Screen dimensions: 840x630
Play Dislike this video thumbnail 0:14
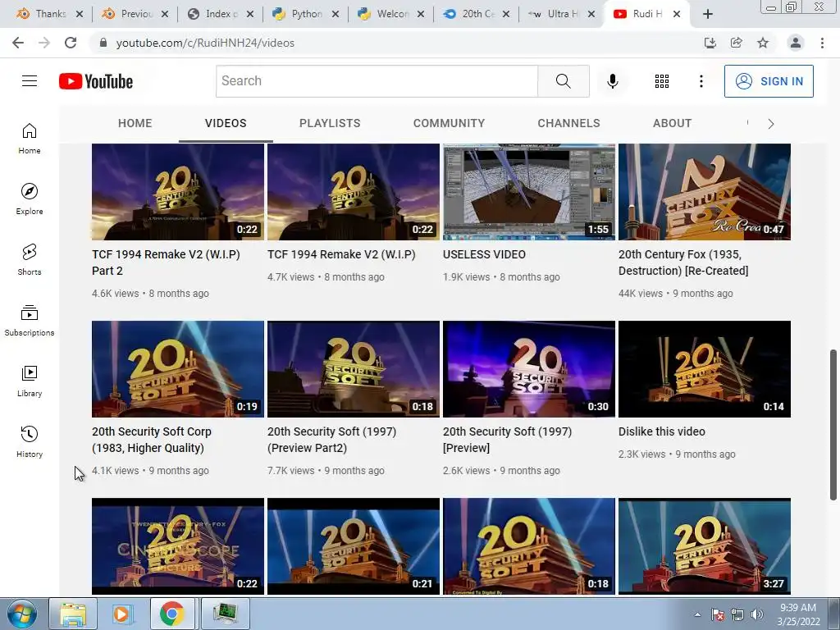705,369
